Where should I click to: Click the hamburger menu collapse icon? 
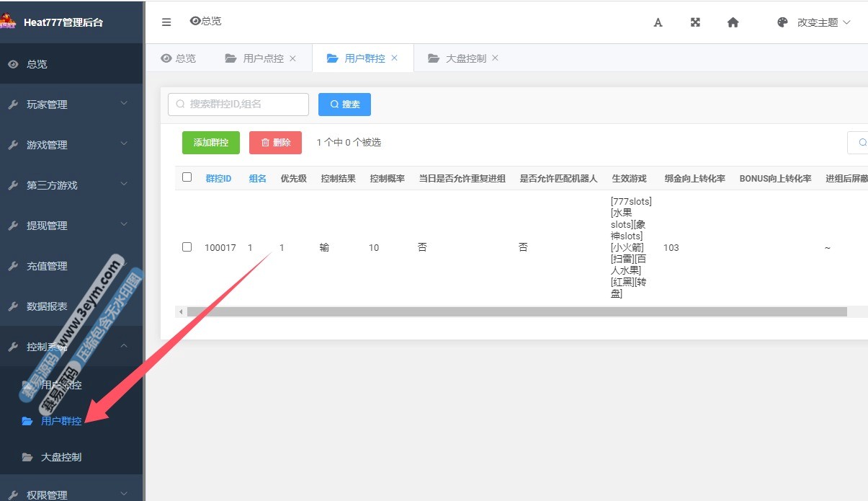(166, 22)
